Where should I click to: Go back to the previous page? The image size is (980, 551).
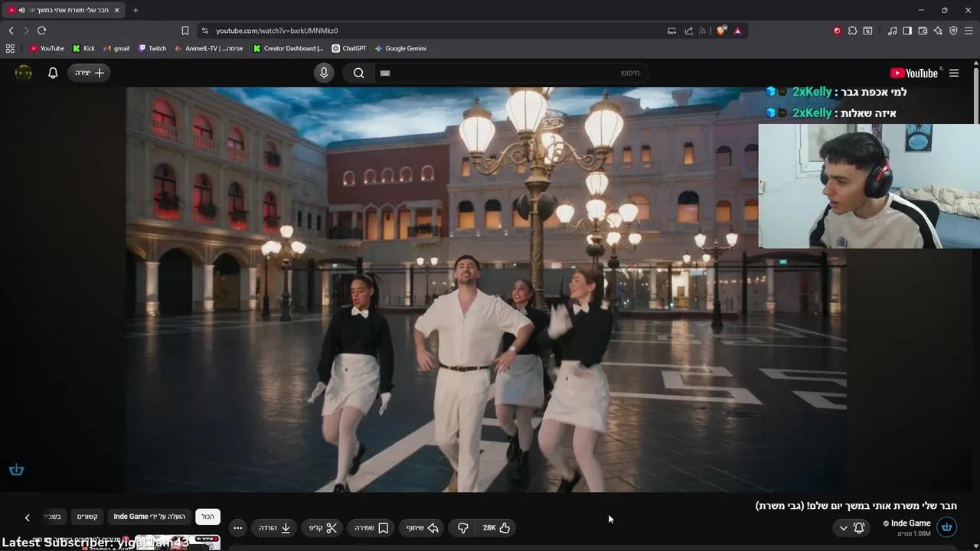(x=11, y=31)
